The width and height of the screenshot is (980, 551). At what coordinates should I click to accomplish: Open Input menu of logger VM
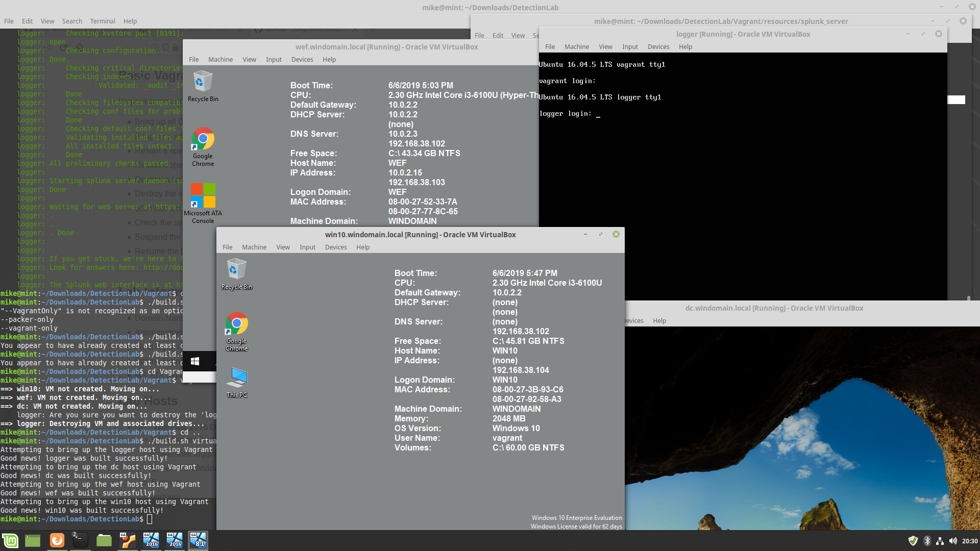point(630,47)
